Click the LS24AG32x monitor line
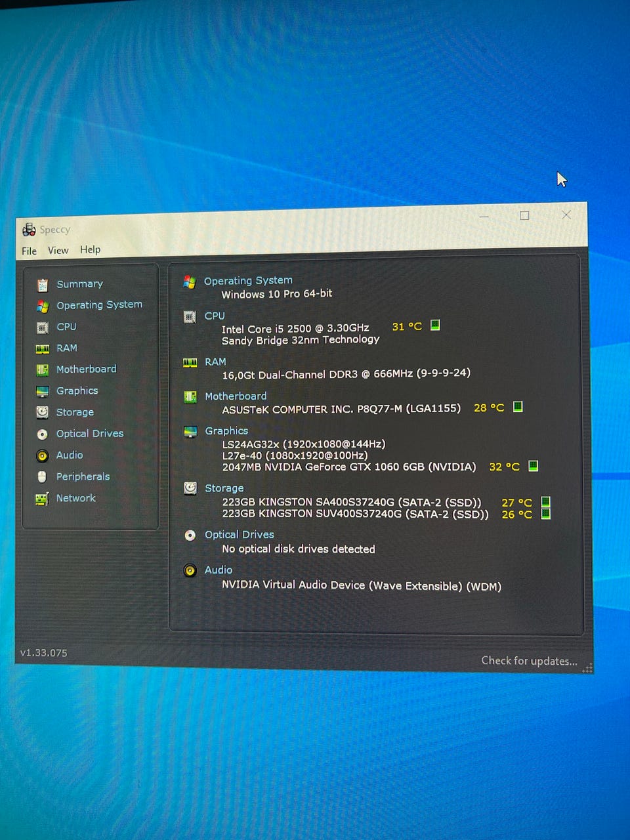Screen dimensions: 630x840 [303, 444]
